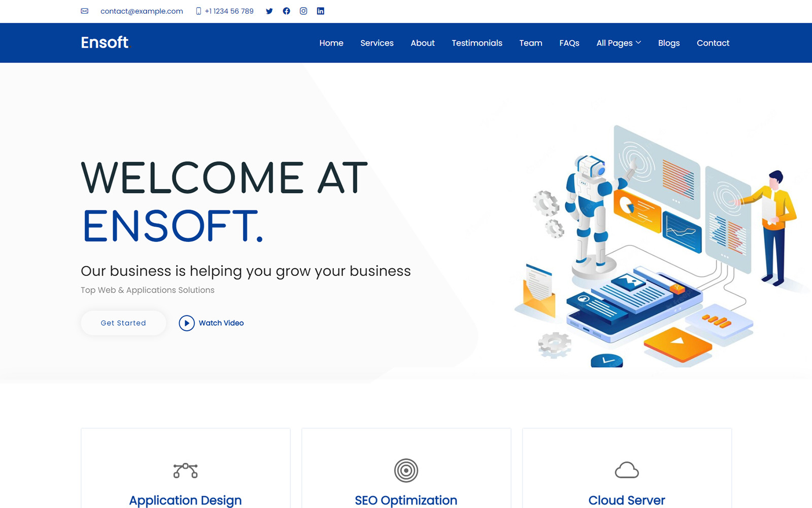Click the contact@example.com email link

(142, 11)
